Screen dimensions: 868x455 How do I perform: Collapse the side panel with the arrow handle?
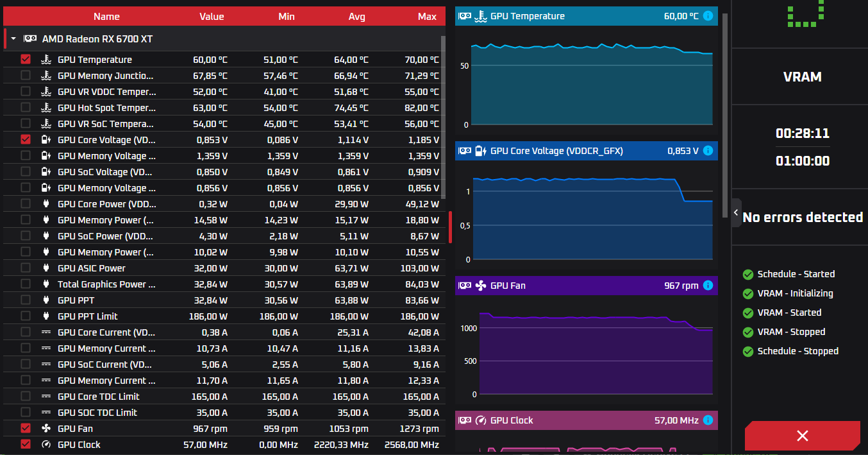pyautogui.click(x=736, y=212)
